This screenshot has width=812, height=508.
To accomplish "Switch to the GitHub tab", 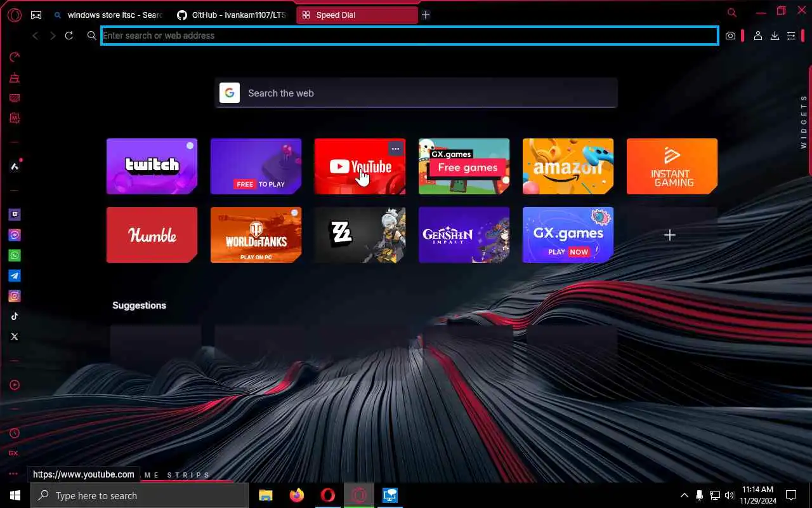I will click(231, 15).
